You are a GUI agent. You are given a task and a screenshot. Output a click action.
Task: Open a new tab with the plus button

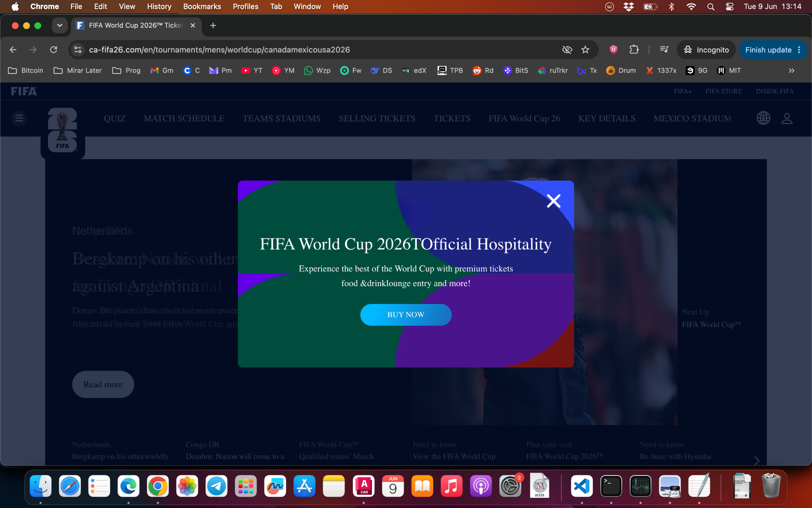tap(213, 25)
